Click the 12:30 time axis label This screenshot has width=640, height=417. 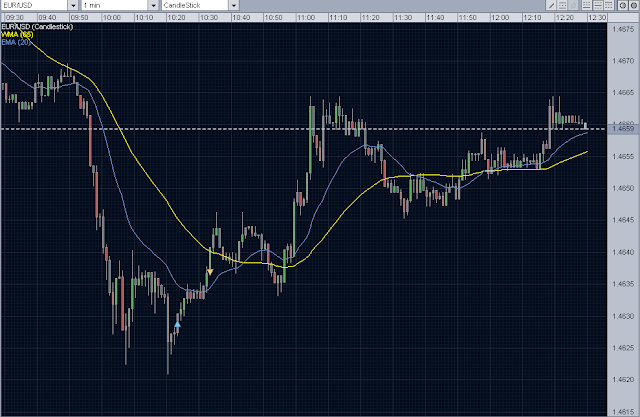597,18
